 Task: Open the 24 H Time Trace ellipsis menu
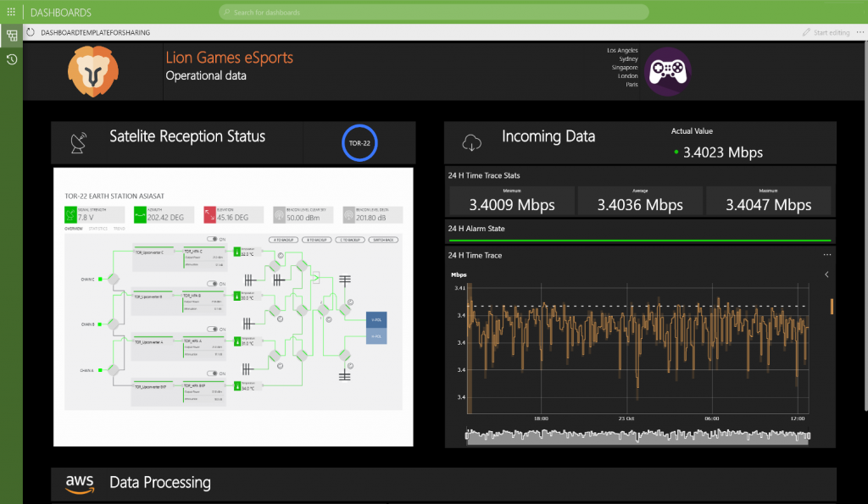(827, 255)
